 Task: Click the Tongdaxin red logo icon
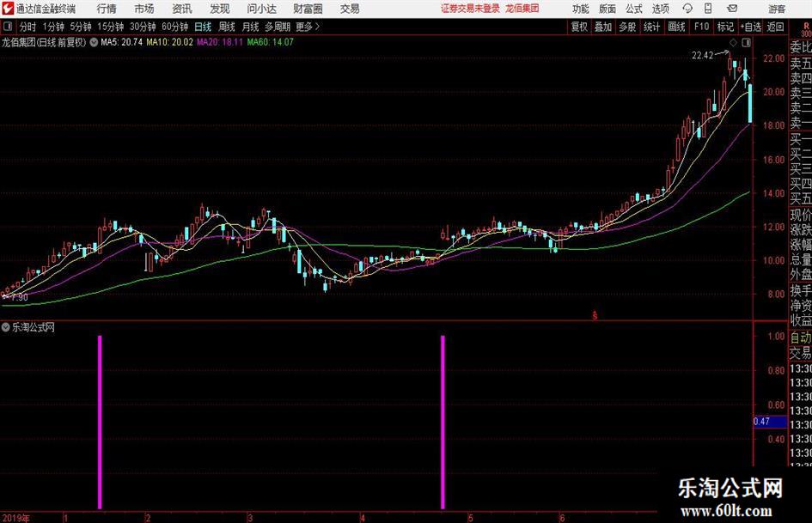point(8,9)
